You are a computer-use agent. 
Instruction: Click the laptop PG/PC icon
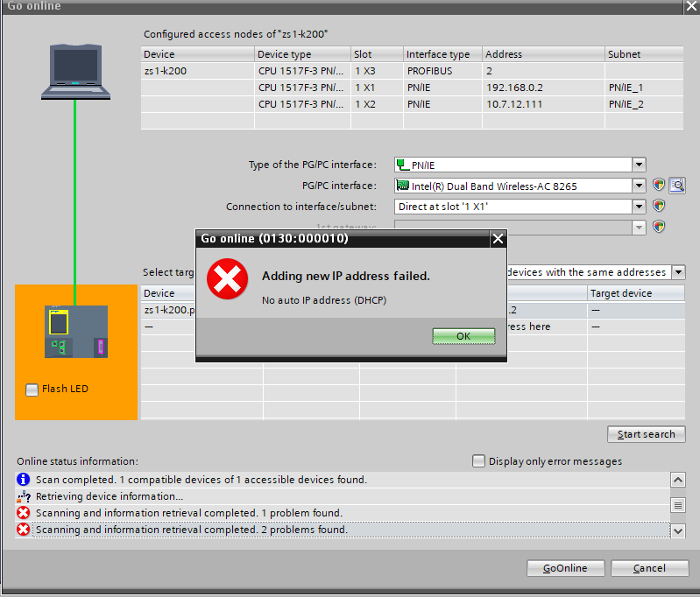(75, 72)
